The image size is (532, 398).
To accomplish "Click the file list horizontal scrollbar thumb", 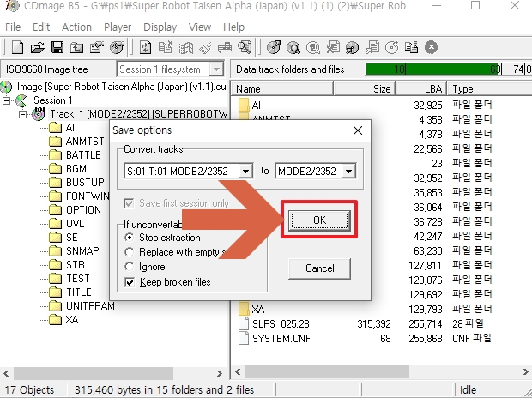I will tap(327, 372).
